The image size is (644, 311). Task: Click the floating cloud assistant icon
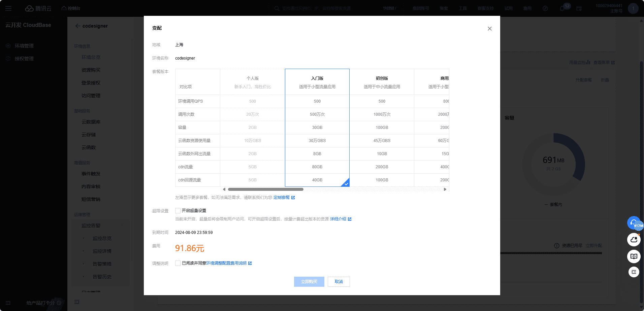click(634, 240)
